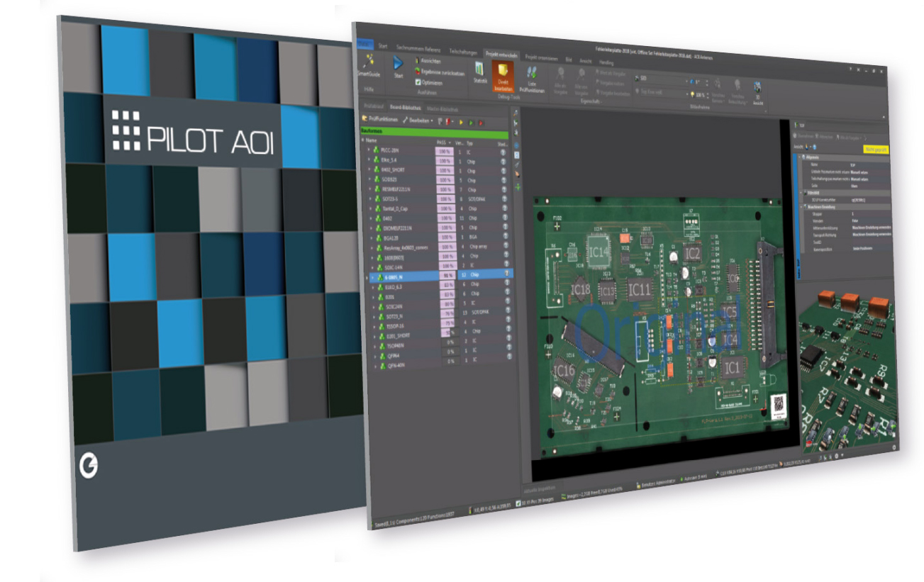Screen dimensions: 924x582
Task: Select IC11 on the board image
Action: (640, 288)
